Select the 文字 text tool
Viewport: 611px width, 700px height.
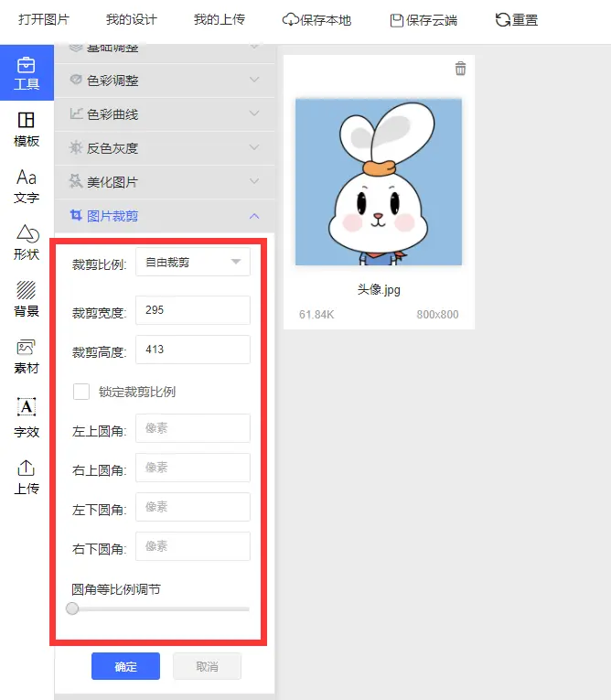[x=27, y=186]
